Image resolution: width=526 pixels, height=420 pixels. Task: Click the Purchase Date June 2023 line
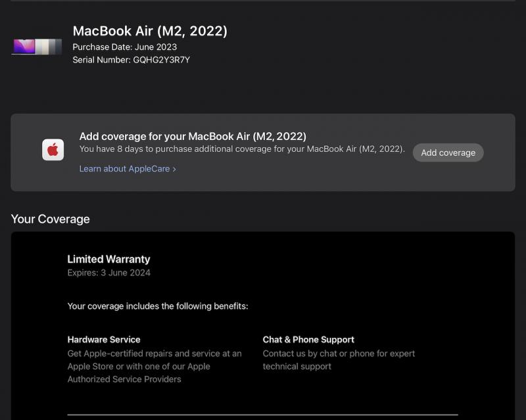(125, 47)
